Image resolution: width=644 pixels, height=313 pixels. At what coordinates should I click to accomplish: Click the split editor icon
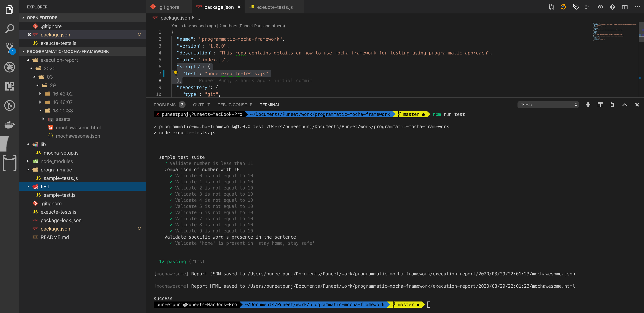pos(624,7)
